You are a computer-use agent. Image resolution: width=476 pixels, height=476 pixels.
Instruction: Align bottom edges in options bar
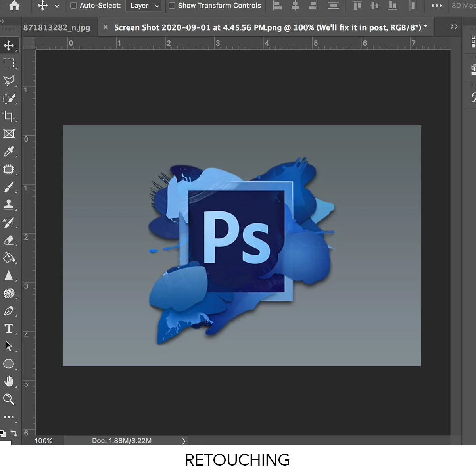coord(392,6)
